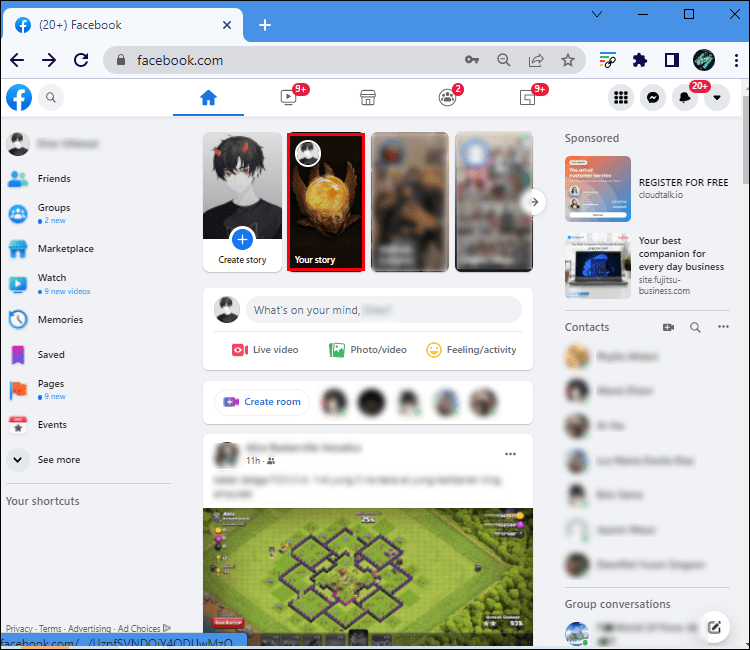The height and width of the screenshot is (650, 750).
Task: Click the Create room button
Action: [x=262, y=402]
